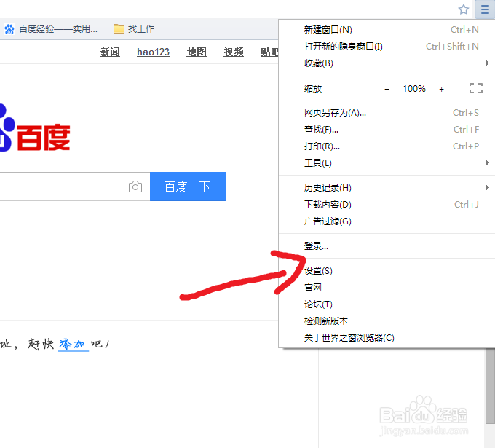Select 新建窗口(N) menu item
The image size is (495, 448).
point(387,30)
